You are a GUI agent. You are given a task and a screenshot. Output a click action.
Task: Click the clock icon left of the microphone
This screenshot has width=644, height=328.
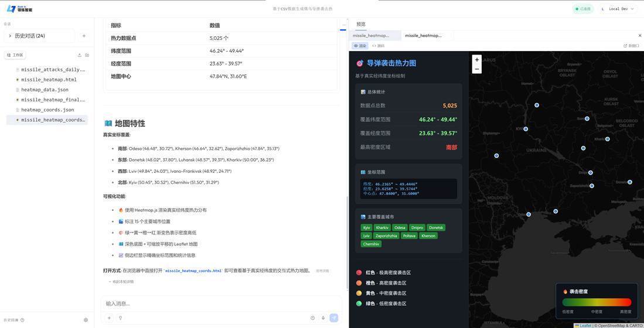click(x=312, y=317)
